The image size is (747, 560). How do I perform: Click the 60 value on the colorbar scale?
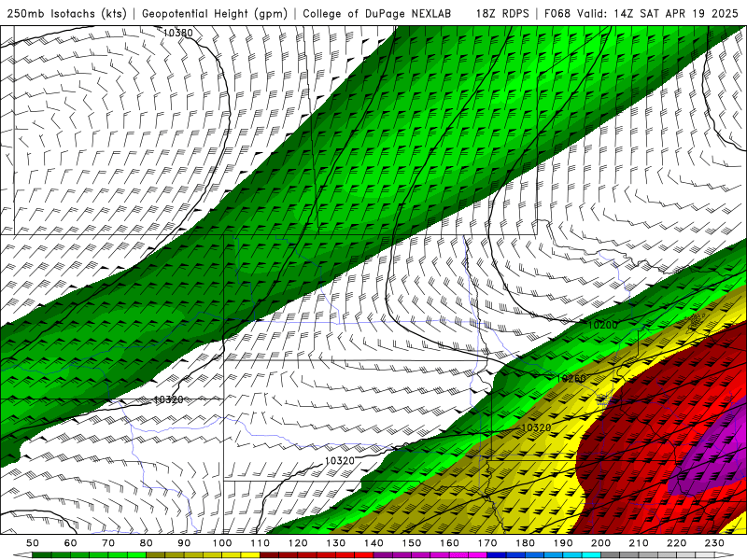(x=71, y=543)
